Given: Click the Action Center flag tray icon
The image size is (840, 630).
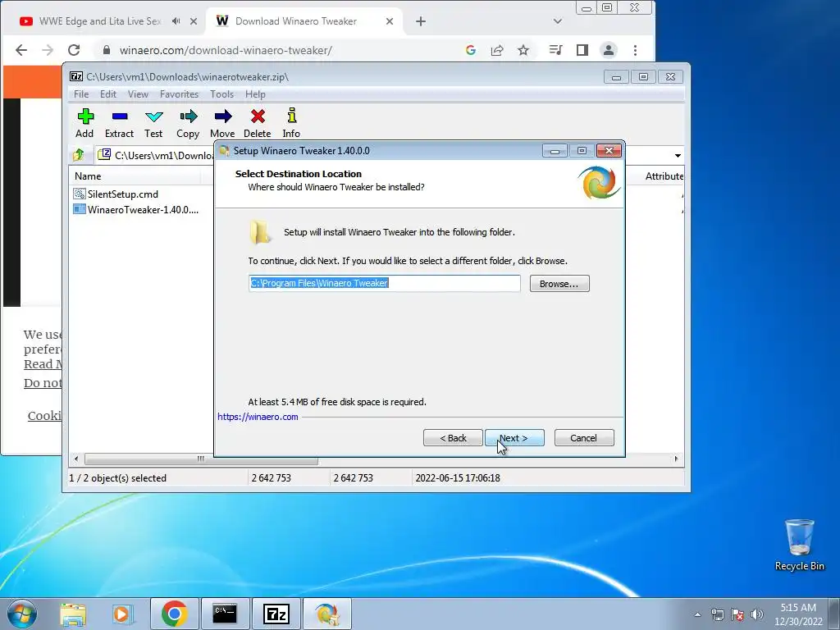Looking at the screenshot, I should click(x=737, y=614).
